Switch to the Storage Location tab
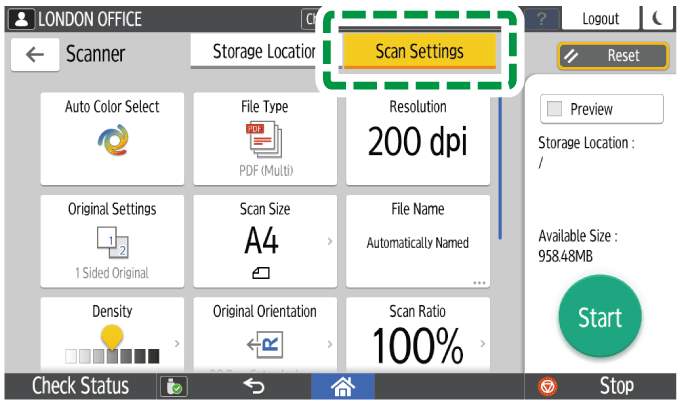679x404 pixels. tap(263, 52)
